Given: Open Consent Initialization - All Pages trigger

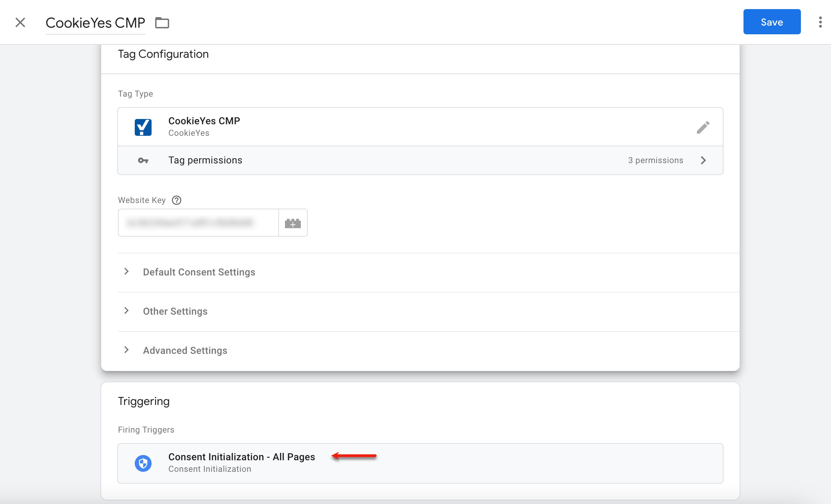Looking at the screenshot, I should tap(420, 463).
